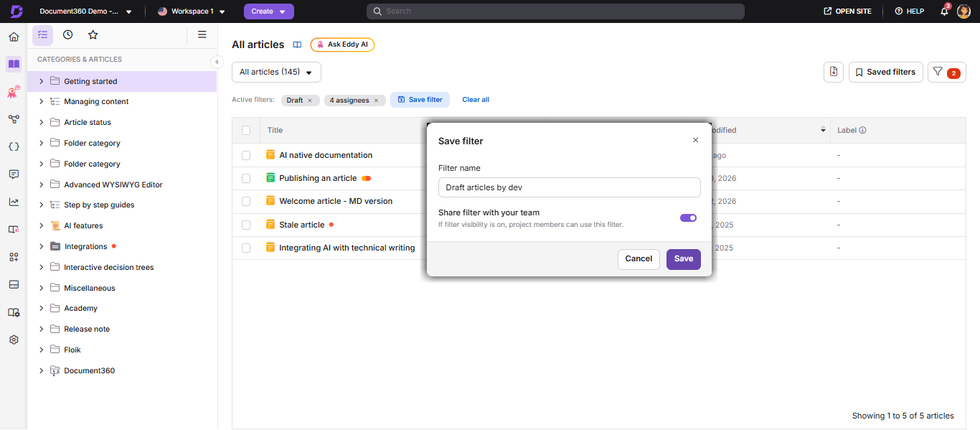
Task: Check AI native documentation row checkbox
Action: pyautogui.click(x=246, y=155)
